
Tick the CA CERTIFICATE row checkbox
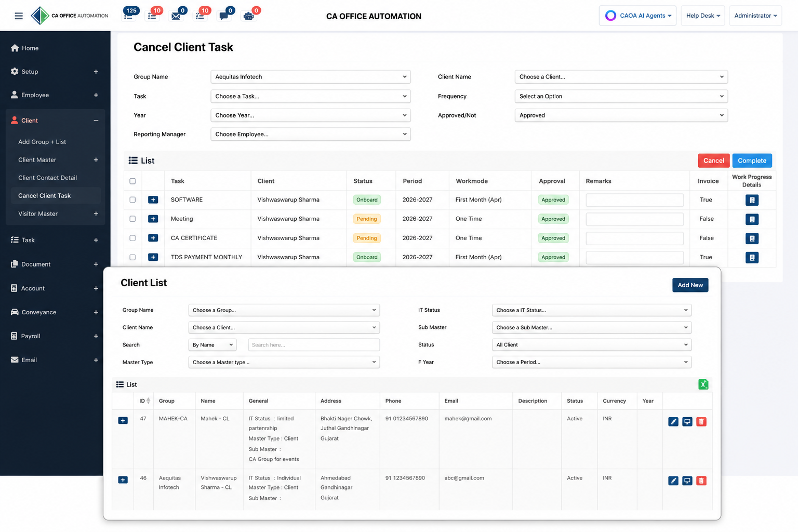coord(132,238)
